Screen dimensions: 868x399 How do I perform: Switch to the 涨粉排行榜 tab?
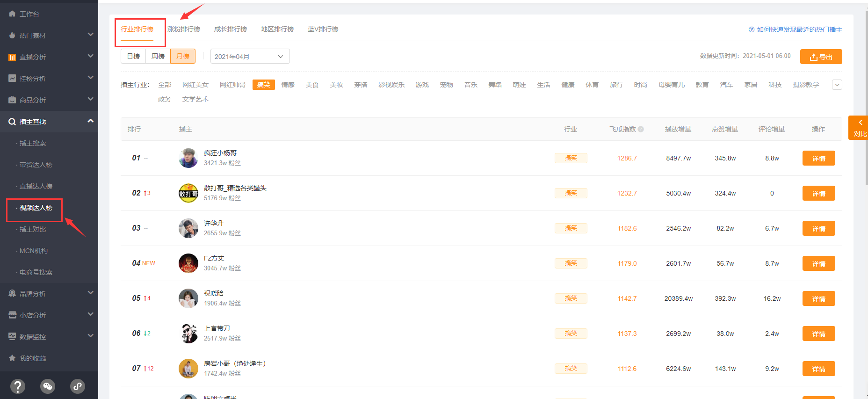[184, 29]
